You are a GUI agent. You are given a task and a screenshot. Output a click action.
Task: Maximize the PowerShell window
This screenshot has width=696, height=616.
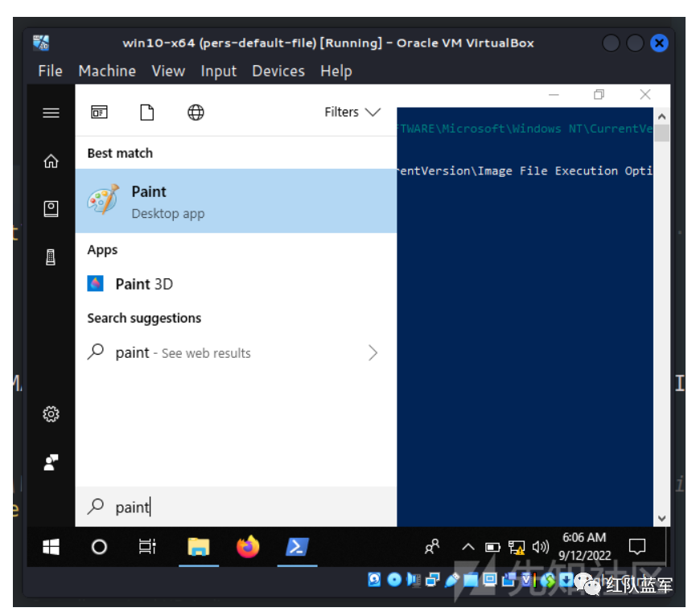599,94
